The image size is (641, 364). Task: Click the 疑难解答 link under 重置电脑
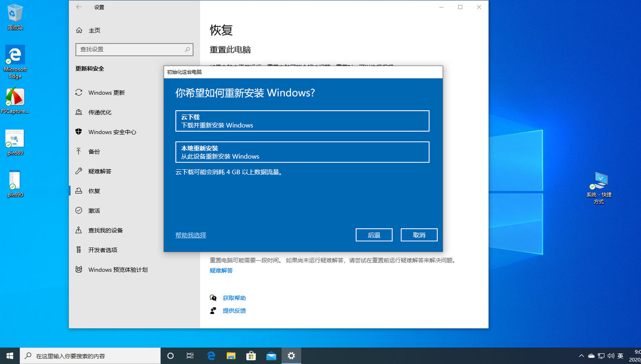[x=221, y=270]
